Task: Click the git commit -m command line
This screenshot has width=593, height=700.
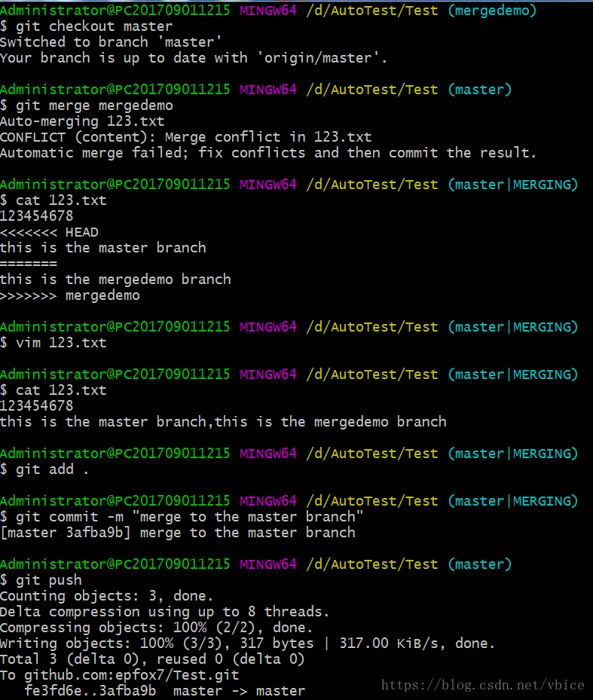Action: [182, 517]
